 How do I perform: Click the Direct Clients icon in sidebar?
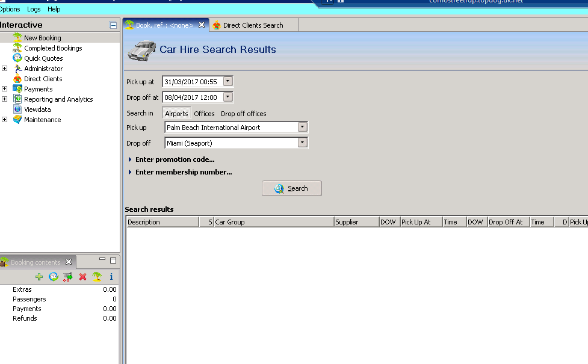[17, 79]
